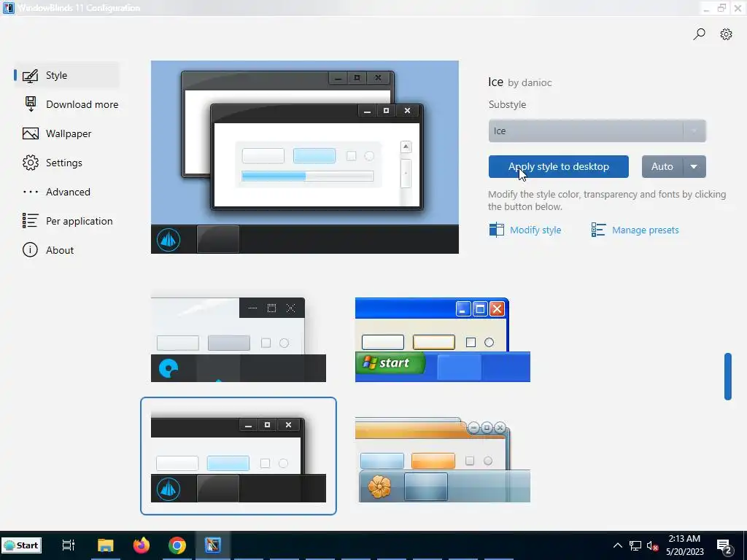Open Task View on the taskbar
747x560 pixels.
69,545
